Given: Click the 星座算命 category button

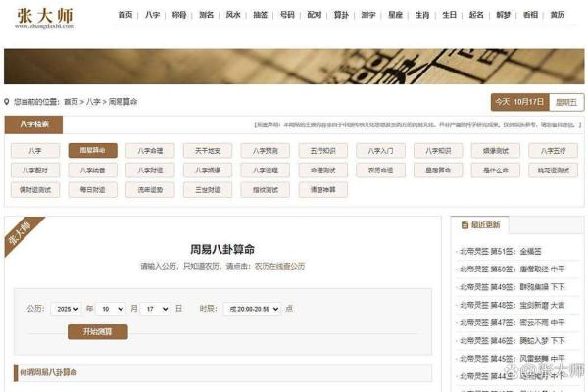Looking at the screenshot, I should 438,171.
